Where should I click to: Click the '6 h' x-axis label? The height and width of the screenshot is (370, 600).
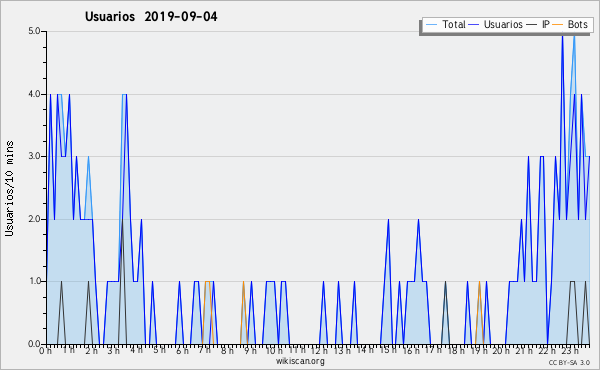tap(182, 351)
